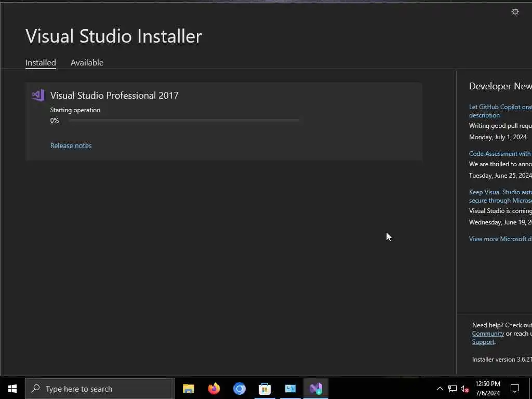Launch Firefox from the taskbar
The image size is (532, 399).
pyautogui.click(x=214, y=389)
